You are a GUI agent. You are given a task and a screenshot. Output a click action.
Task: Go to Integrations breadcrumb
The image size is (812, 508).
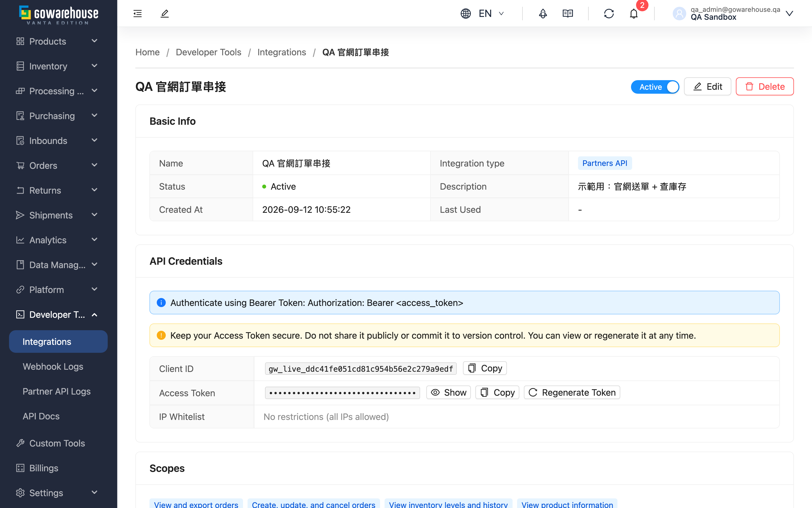pyautogui.click(x=282, y=52)
